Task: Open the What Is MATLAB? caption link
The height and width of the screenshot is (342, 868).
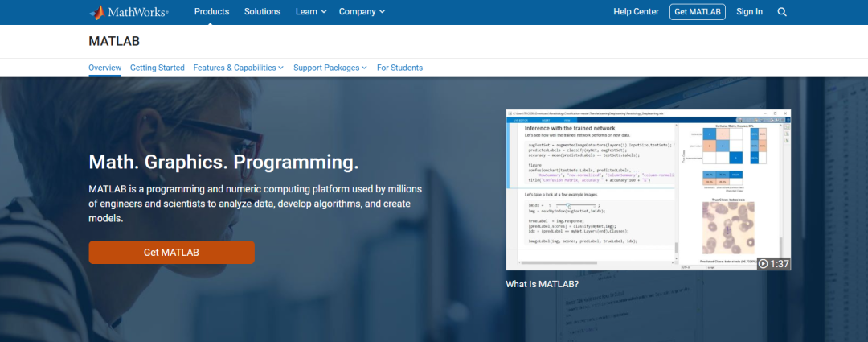Action: coord(542,284)
